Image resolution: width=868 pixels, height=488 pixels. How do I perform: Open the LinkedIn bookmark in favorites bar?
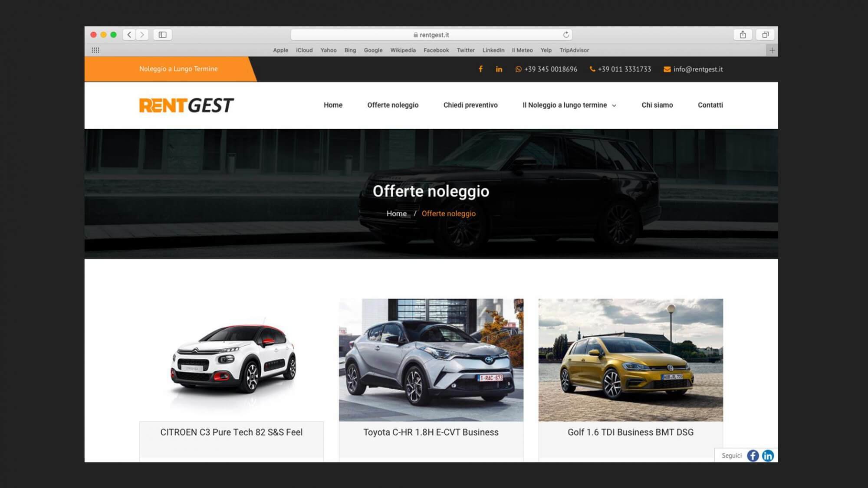[493, 50]
